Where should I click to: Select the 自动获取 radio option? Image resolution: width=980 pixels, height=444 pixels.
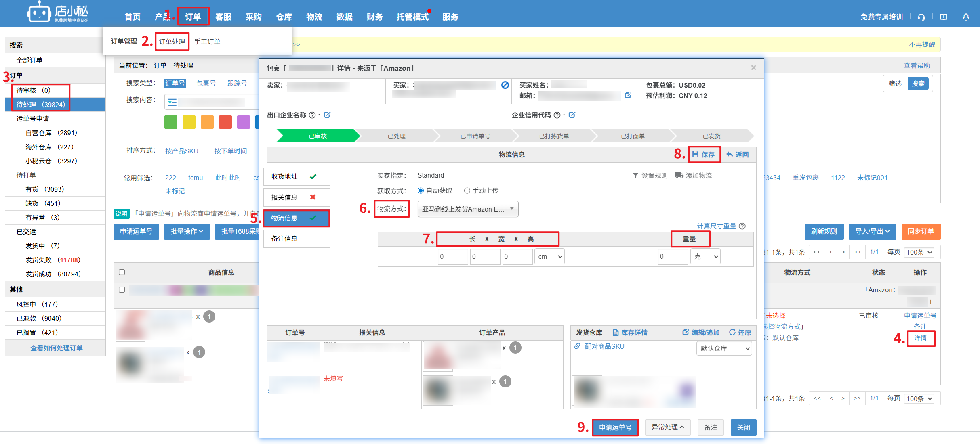click(x=421, y=191)
